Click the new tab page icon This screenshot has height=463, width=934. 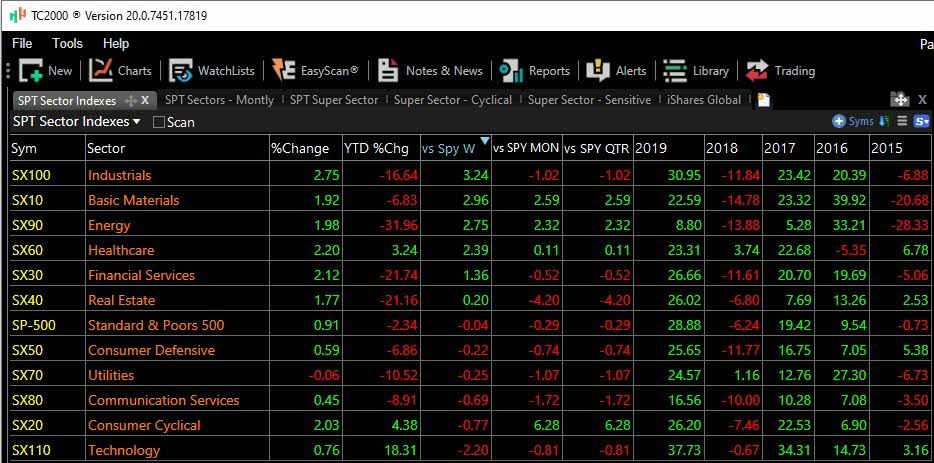pos(764,100)
